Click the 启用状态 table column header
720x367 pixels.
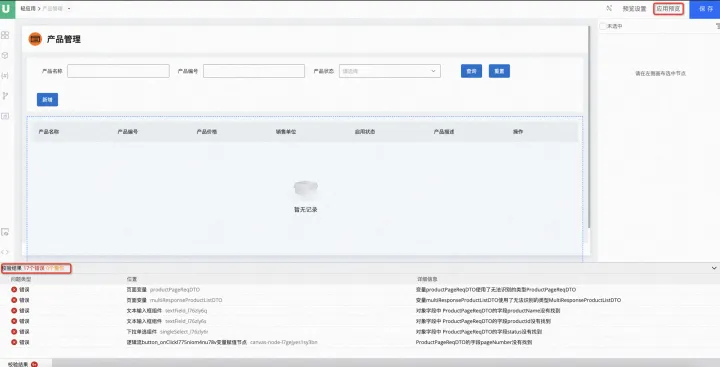(x=365, y=131)
